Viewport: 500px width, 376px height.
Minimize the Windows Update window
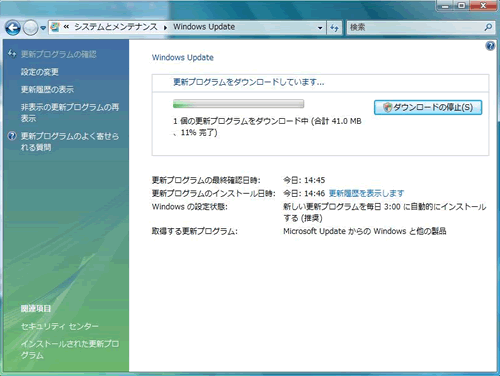445,6
